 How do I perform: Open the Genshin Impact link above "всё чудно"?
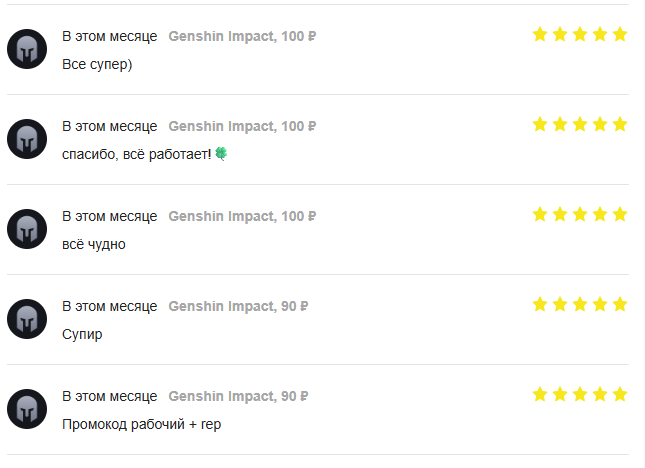[242, 217]
